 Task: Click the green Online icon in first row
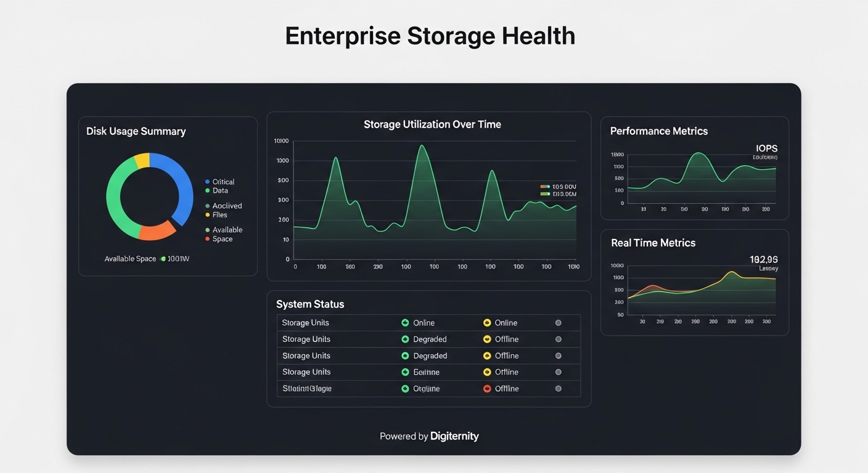point(405,323)
